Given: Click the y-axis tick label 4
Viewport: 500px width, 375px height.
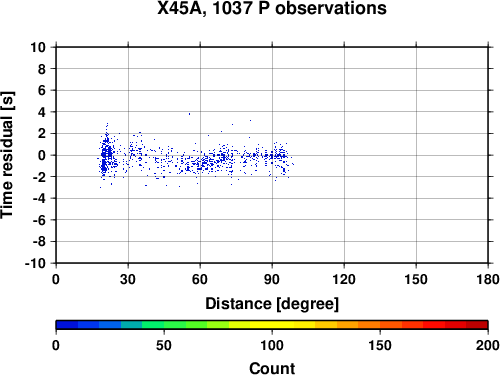Looking at the screenshot, I should pos(42,112).
